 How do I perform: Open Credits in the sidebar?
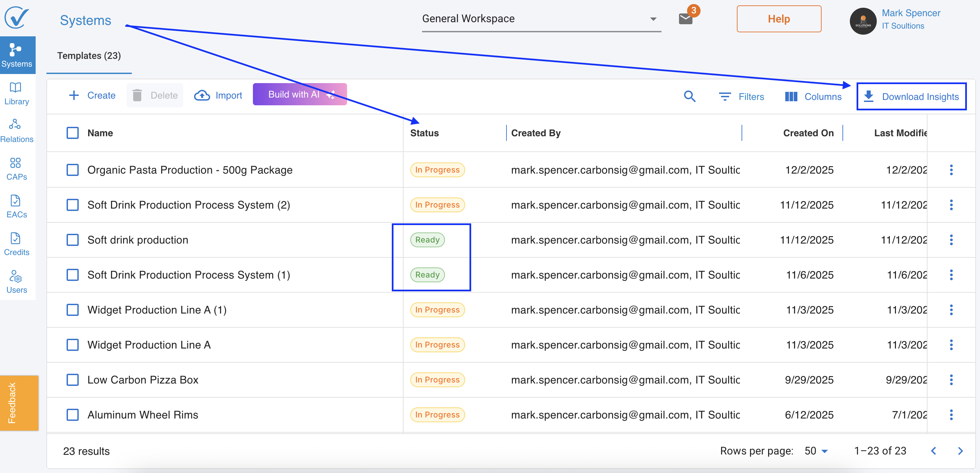[x=16, y=244]
